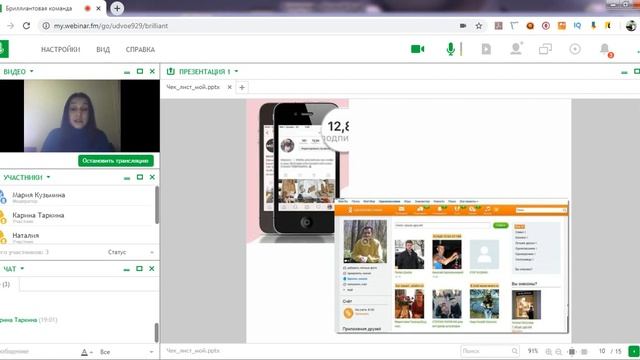Click the participants list scrollbar
The width and height of the screenshot is (640, 360).
[157, 205]
